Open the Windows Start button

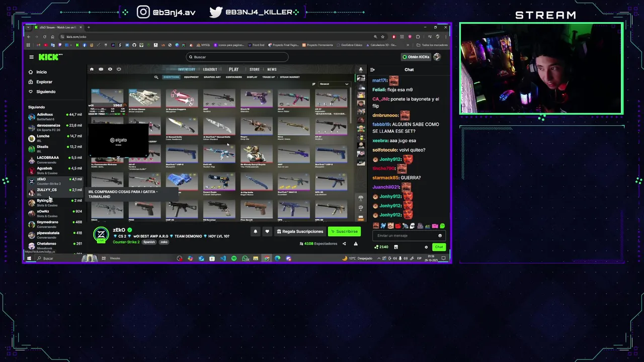tap(29, 258)
